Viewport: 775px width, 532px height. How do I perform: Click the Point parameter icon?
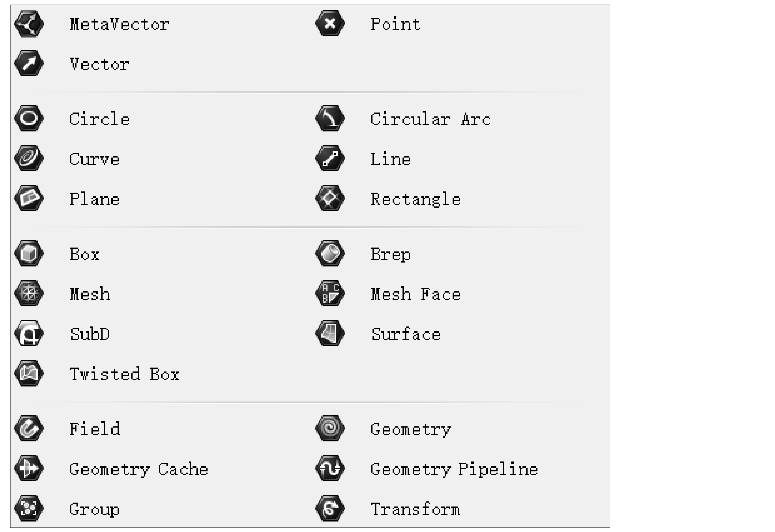pyautogui.click(x=330, y=23)
